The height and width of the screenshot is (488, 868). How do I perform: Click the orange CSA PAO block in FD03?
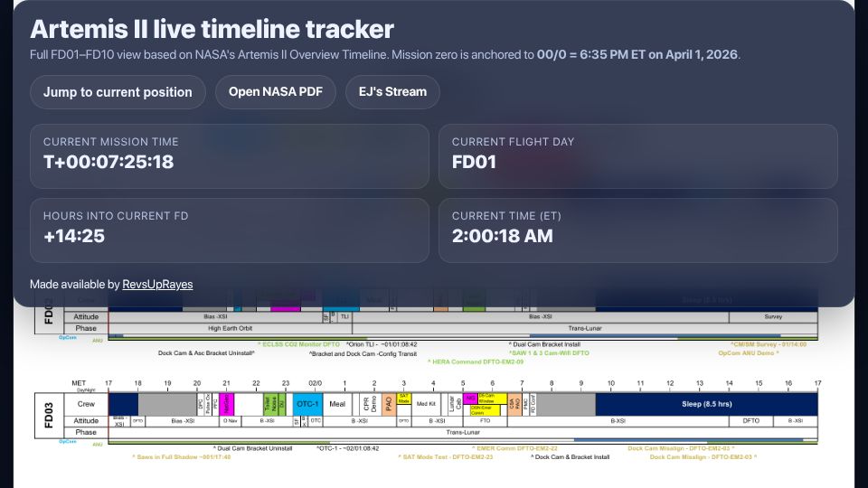click(x=514, y=405)
